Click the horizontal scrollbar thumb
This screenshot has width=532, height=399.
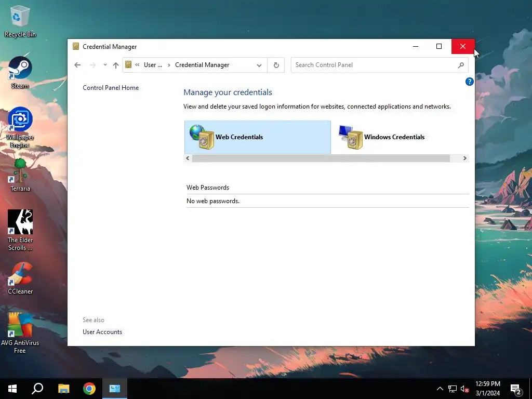[x=321, y=158]
